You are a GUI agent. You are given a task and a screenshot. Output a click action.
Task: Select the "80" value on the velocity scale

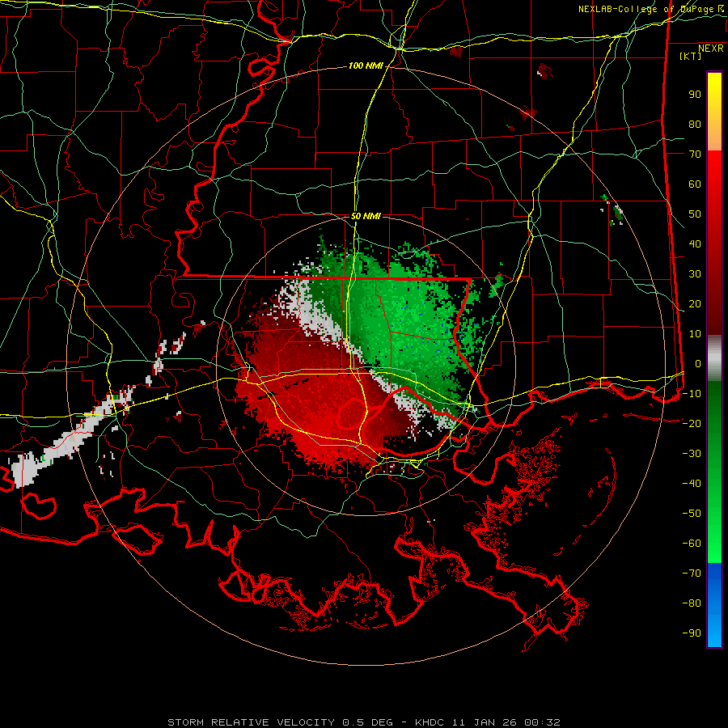695,124
